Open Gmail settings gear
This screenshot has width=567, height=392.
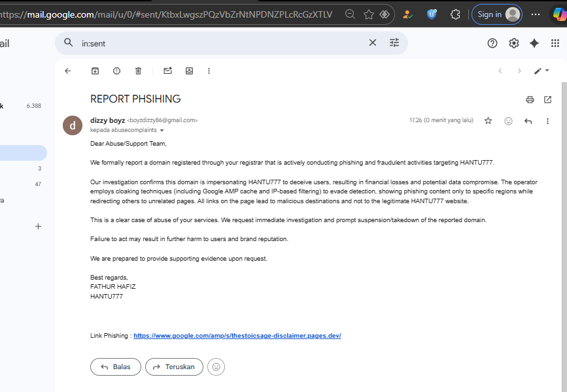514,43
